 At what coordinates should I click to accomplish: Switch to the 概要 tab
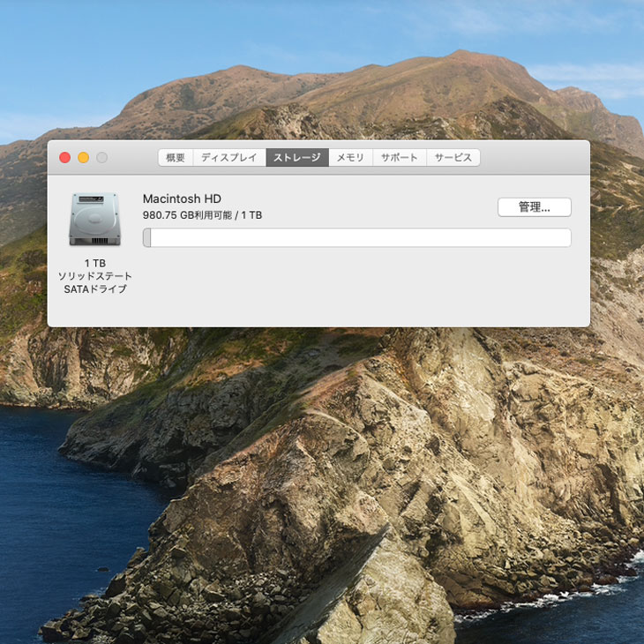[176, 158]
